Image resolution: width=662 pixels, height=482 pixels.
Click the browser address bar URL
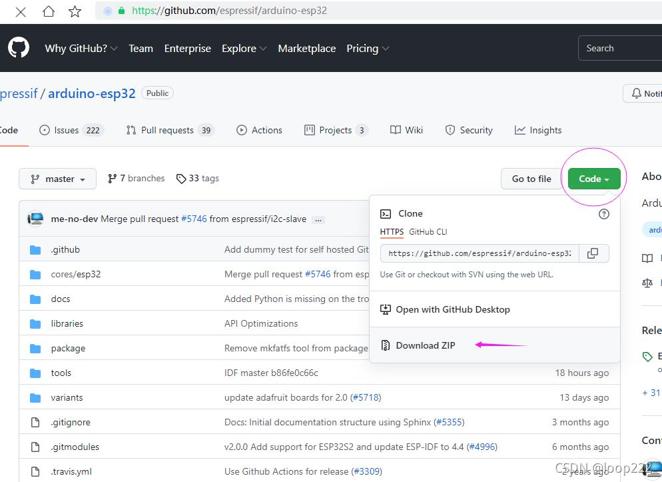tap(230, 11)
